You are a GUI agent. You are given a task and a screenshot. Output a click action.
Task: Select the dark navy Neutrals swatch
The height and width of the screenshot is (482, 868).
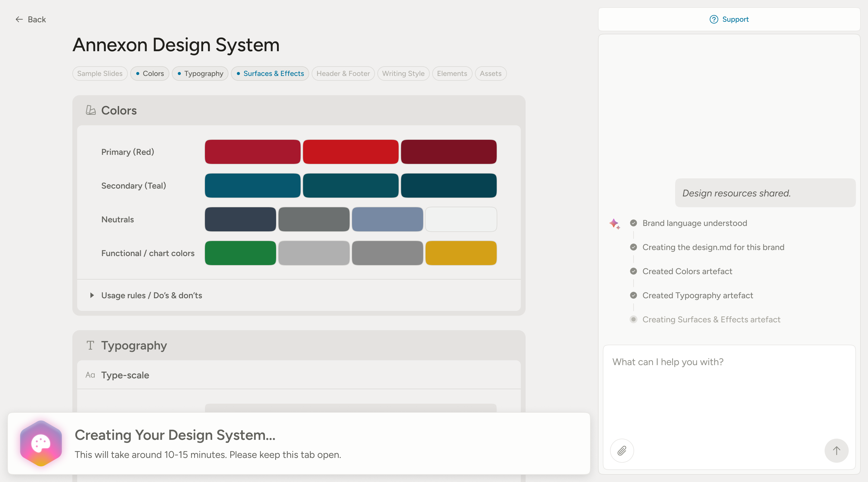[240, 219]
